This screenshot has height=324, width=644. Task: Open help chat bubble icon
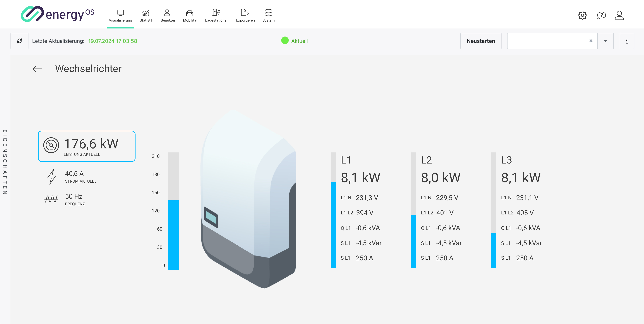(601, 15)
